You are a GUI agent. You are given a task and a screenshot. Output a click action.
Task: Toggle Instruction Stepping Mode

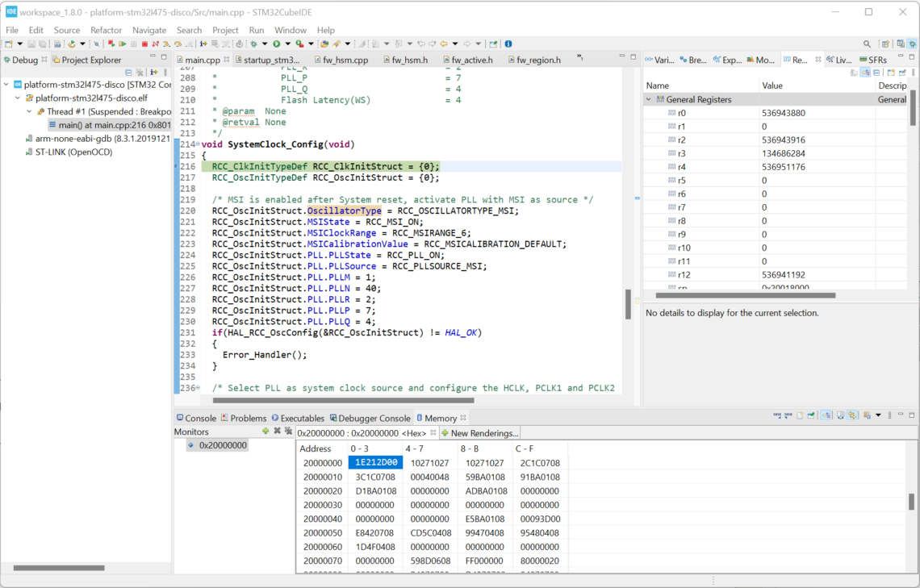(x=203, y=44)
